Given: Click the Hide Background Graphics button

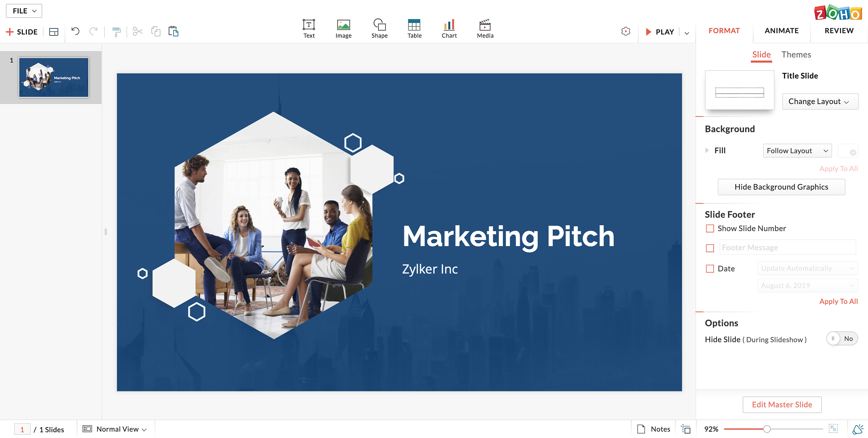Looking at the screenshot, I should 781,187.
